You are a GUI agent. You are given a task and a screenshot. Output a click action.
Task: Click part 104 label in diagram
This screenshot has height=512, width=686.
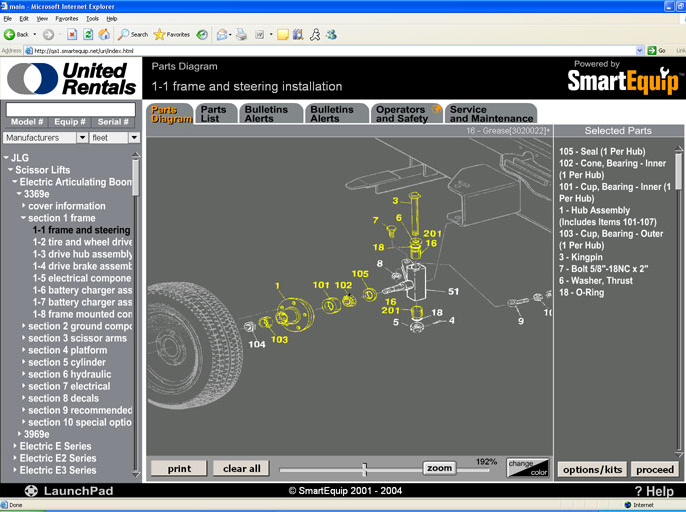(257, 344)
